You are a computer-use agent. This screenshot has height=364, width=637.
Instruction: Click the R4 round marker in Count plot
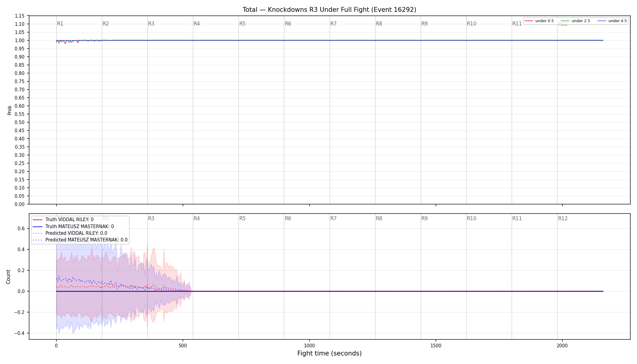197,218
